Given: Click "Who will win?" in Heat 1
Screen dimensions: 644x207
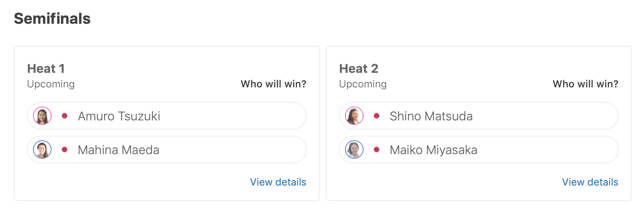Looking at the screenshot, I should click(273, 84).
